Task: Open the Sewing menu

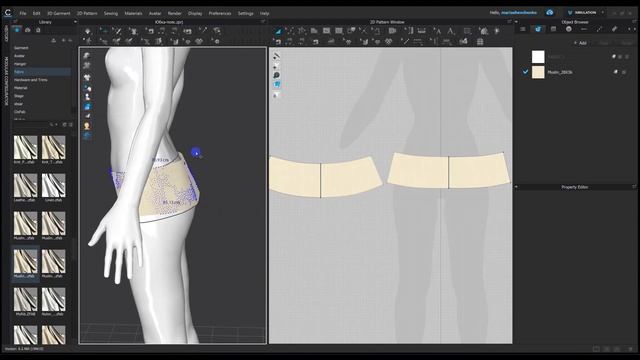Action: pos(111,13)
